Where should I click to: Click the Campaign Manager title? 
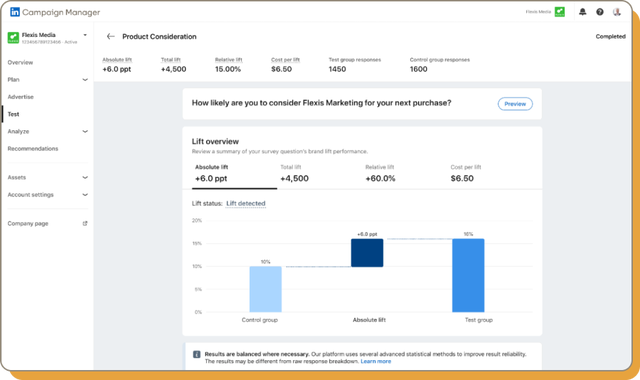pyautogui.click(x=61, y=12)
